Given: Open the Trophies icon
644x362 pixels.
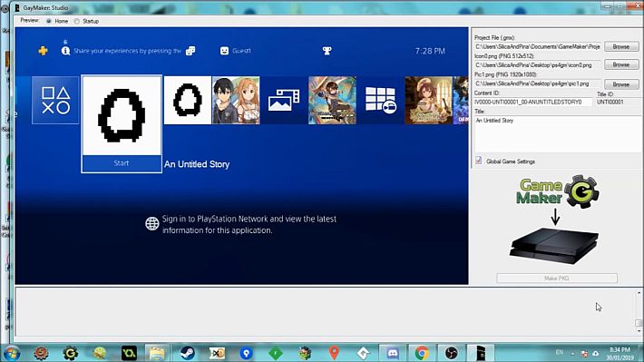Looking at the screenshot, I should click(x=327, y=51).
